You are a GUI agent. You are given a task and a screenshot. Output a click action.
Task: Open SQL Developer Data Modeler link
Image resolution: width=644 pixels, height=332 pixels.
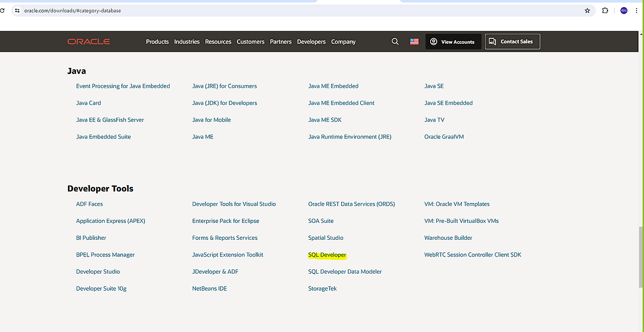point(345,272)
